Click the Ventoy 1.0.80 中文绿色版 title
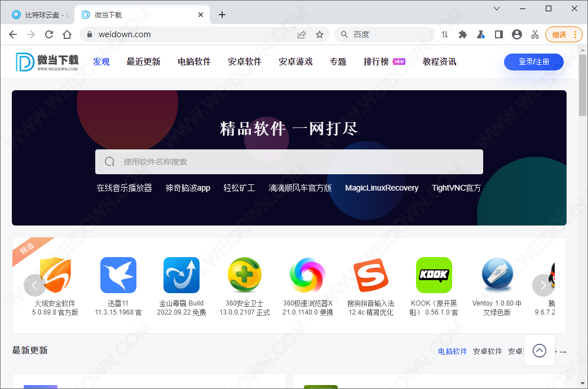Screen dimensions: 588x389 (x=497, y=308)
